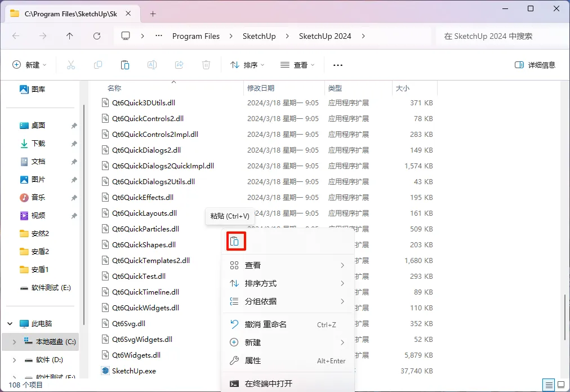This screenshot has height=392, width=570.
Task: Sort by the Type (类型) column header
Action: tap(335, 88)
